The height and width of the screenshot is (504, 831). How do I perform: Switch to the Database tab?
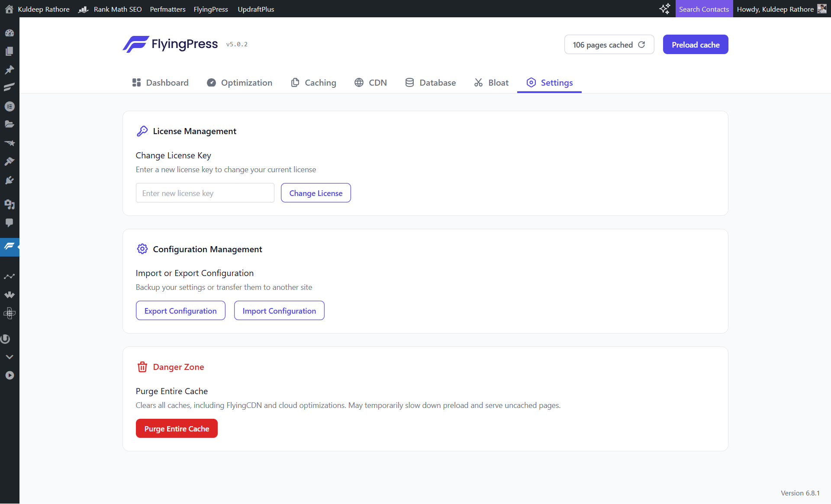(x=430, y=83)
